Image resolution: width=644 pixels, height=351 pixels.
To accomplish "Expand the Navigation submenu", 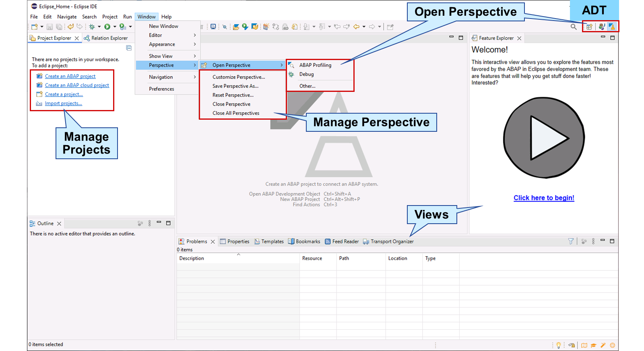I will pos(167,77).
